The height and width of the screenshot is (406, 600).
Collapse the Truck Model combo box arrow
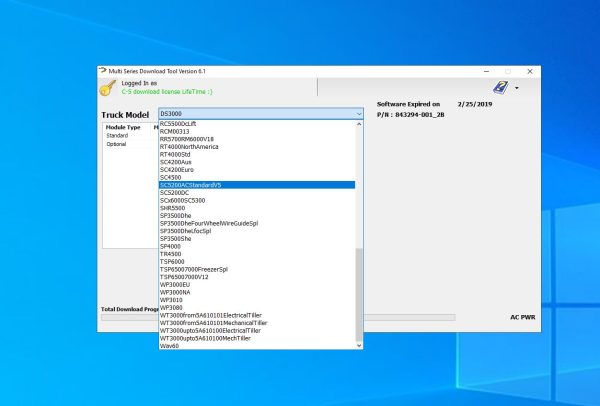click(359, 114)
